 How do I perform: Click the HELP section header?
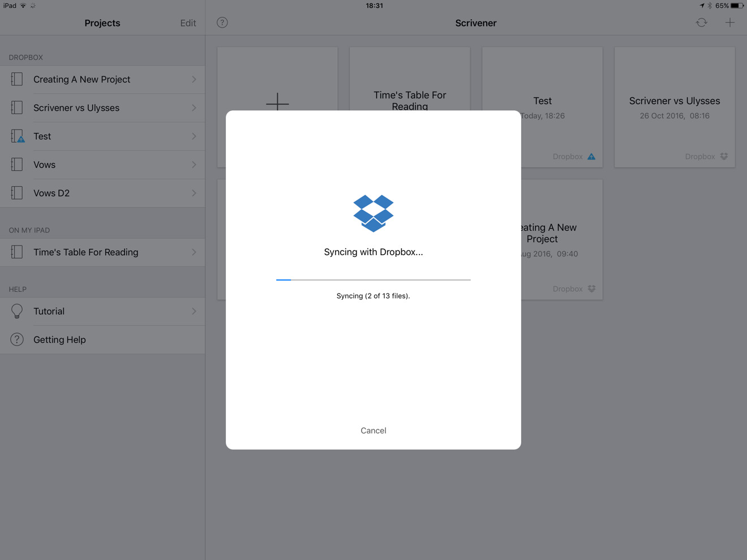pos(18,289)
